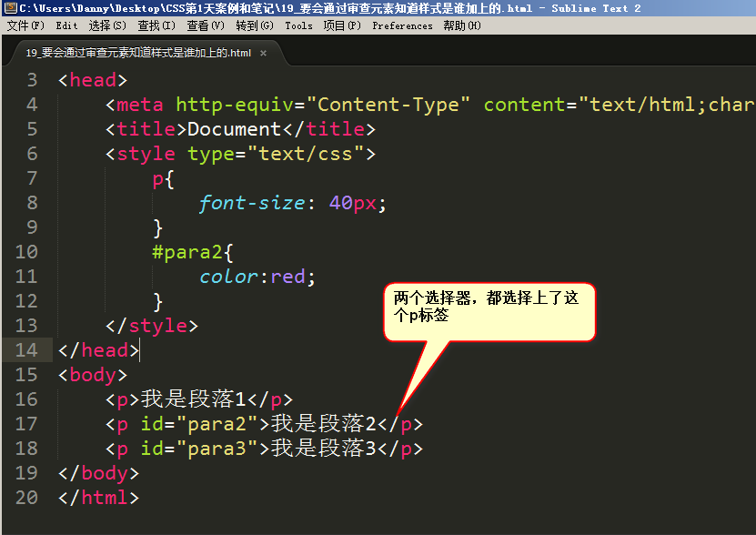Image resolution: width=756 pixels, height=535 pixels.
Task: Open the 查找(I) menu
Action: pyautogui.click(x=156, y=25)
